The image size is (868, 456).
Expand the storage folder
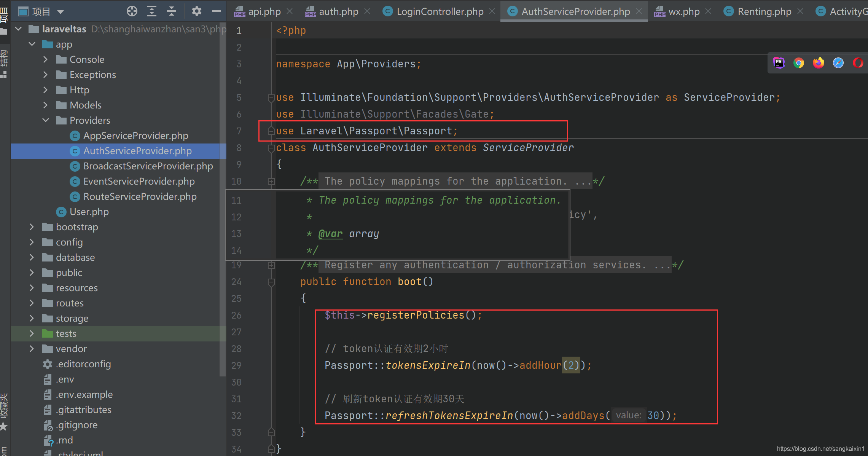coord(32,318)
